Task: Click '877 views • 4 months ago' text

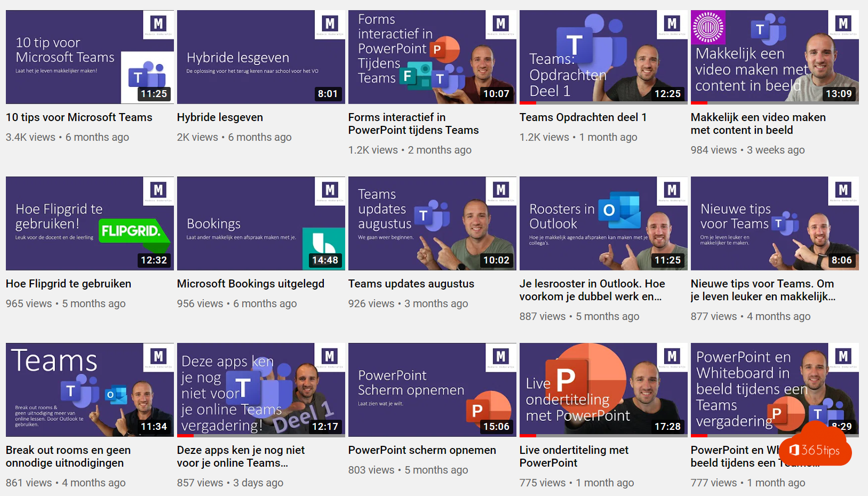Action: 751,316
